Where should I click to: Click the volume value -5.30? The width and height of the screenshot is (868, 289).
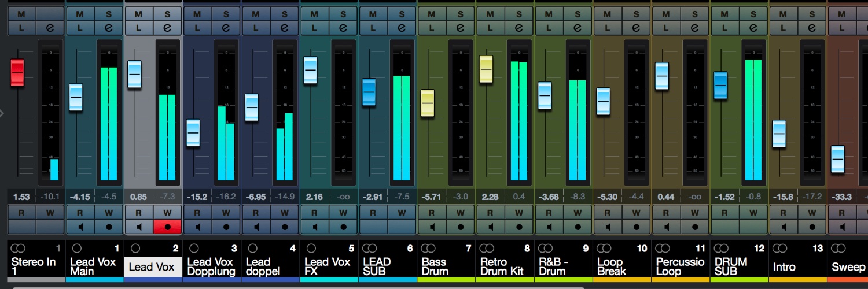point(608,197)
